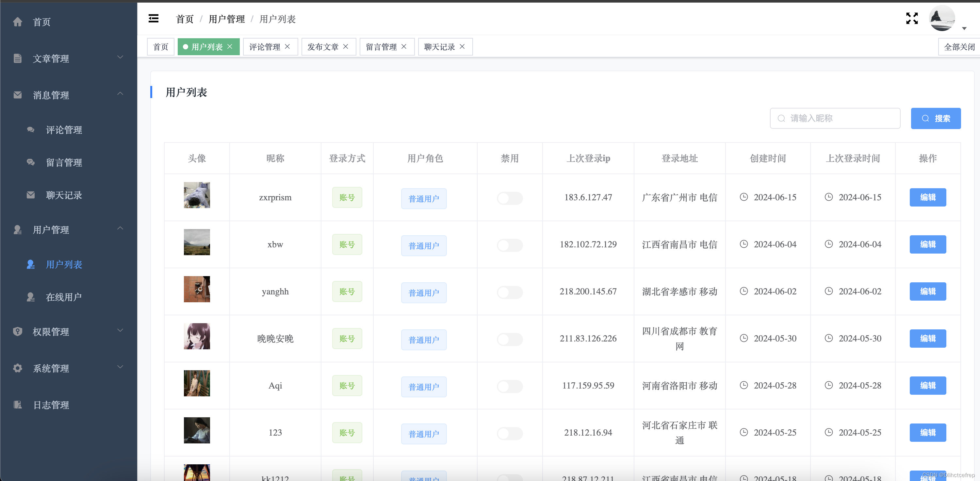Click 首页 in the breadcrumb
980x481 pixels.
pyautogui.click(x=185, y=19)
